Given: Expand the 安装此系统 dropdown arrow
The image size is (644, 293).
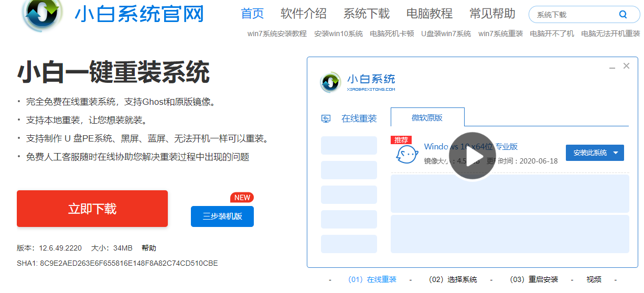Looking at the screenshot, I should (x=616, y=153).
